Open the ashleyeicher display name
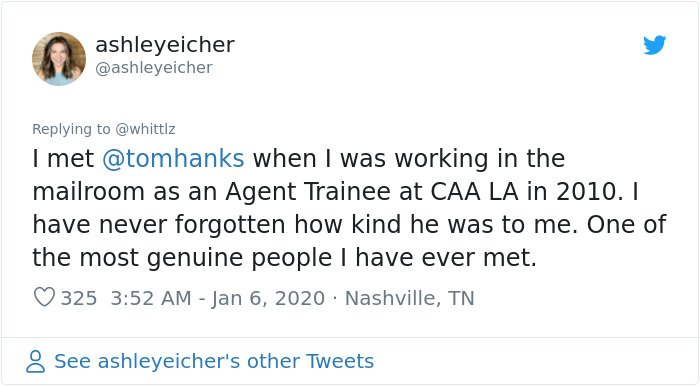 pos(165,45)
